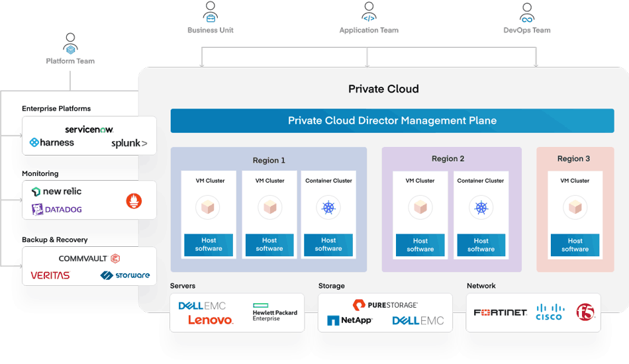Click the Hewlett Packard Enterprise logo
Viewport: 629px width, 364px height.
click(275, 312)
